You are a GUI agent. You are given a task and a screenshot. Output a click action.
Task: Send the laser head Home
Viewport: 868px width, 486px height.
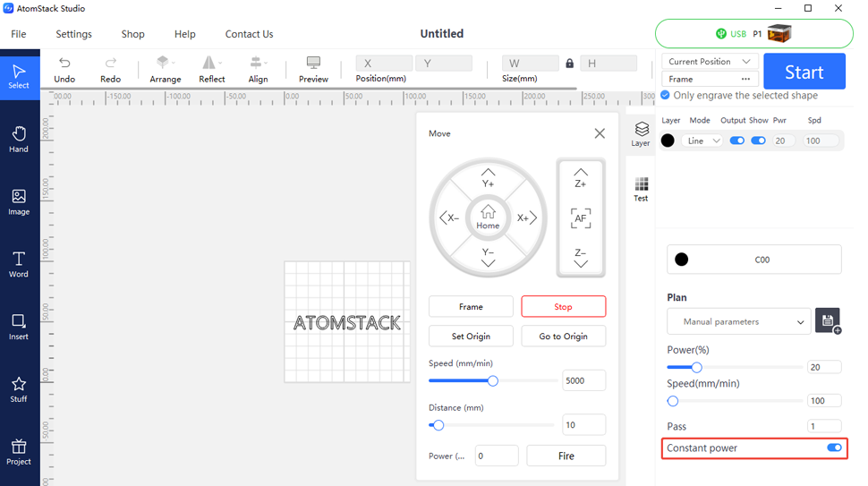coord(488,217)
